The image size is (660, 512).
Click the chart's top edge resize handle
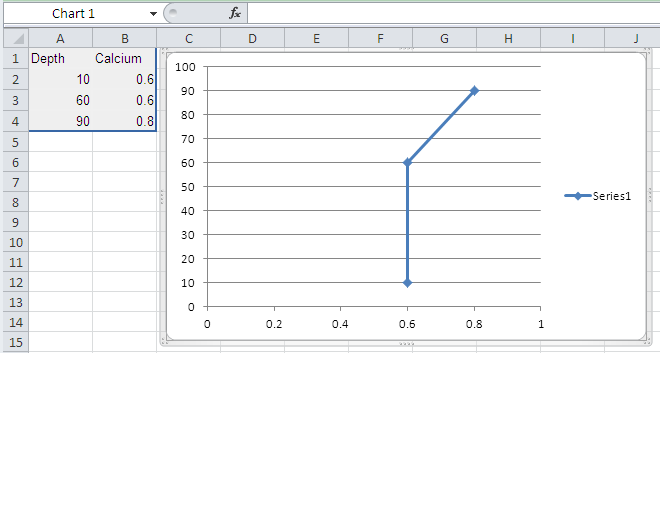407,49
